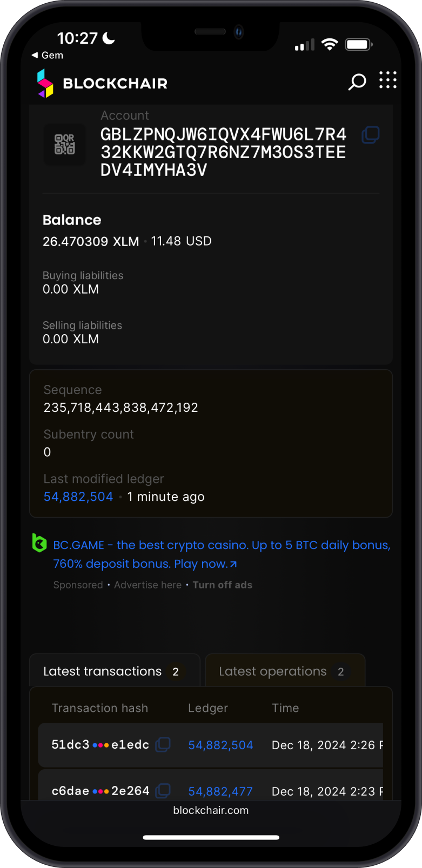Click the Sponsored label
This screenshot has height=868, width=422.
pyautogui.click(x=78, y=585)
